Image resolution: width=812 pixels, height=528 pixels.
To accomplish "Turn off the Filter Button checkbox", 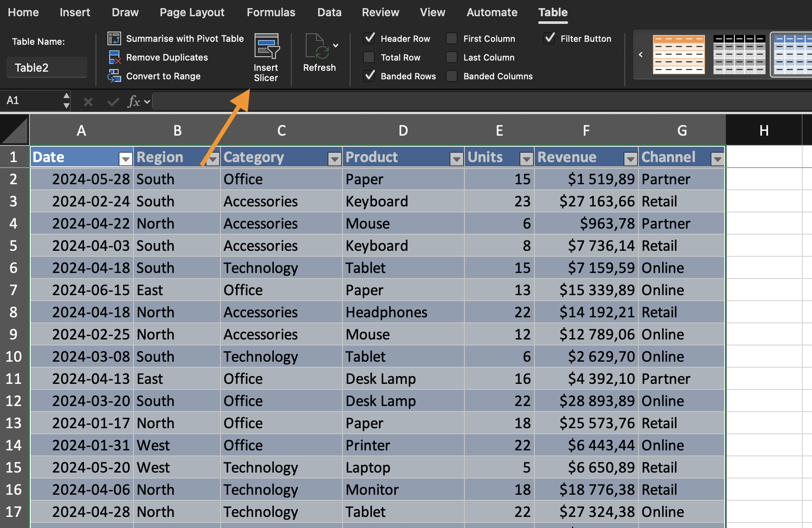I will tap(549, 38).
